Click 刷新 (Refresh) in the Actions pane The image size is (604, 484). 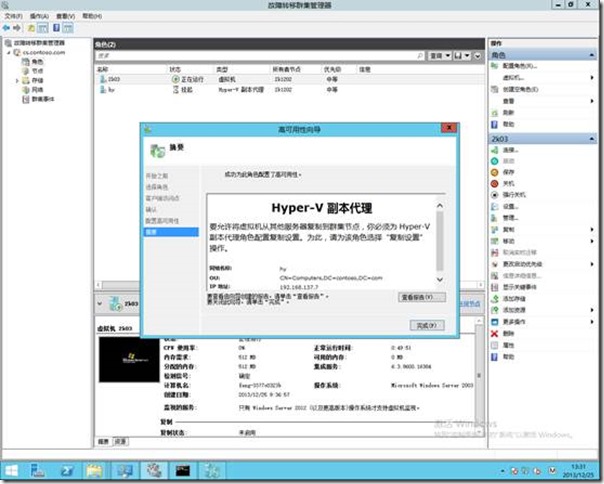(x=508, y=113)
